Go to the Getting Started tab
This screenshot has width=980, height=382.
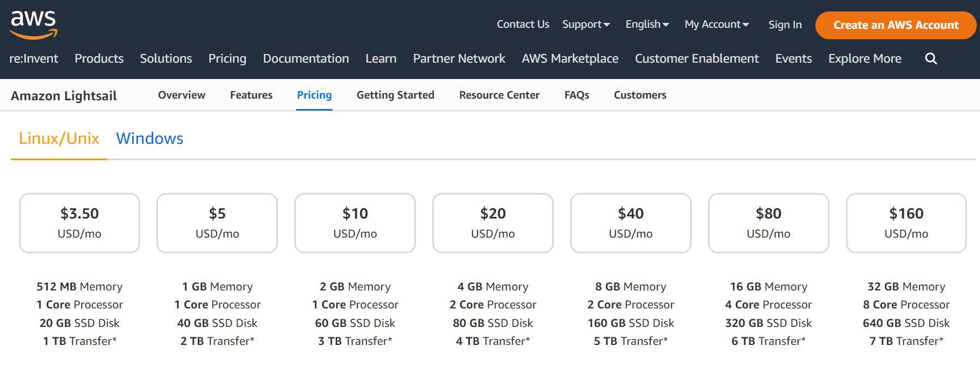pyautogui.click(x=395, y=95)
